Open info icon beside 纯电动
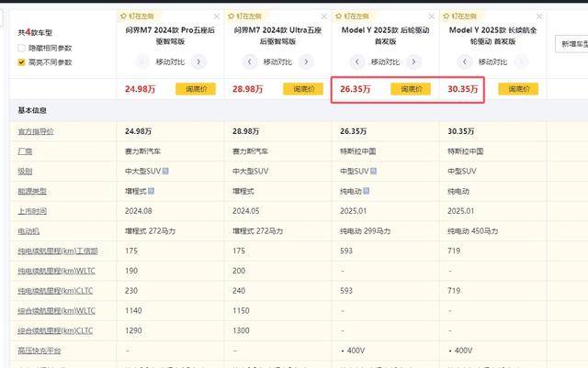The image size is (588, 368). (367, 191)
